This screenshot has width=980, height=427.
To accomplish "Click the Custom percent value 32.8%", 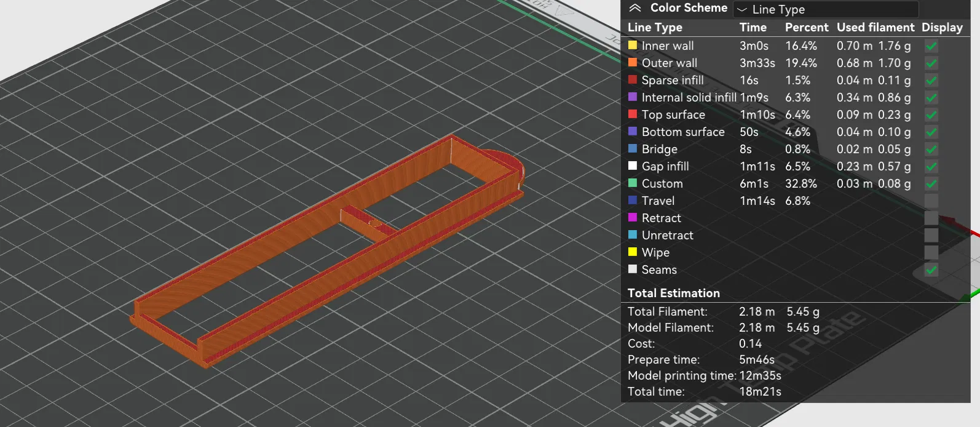I will click(801, 184).
